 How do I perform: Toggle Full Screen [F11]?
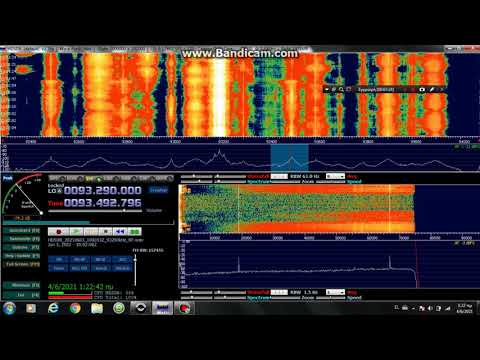(22, 264)
